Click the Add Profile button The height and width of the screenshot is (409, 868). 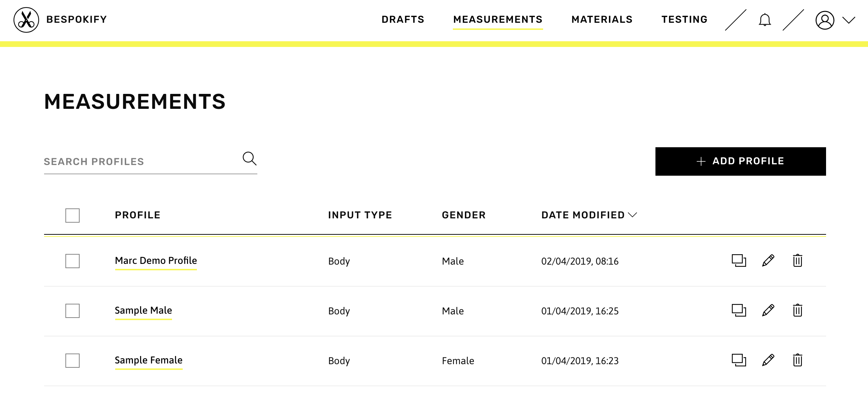tap(740, 161)
